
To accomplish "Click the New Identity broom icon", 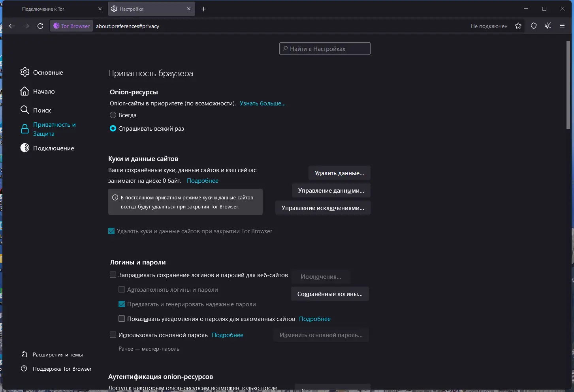I will 548,26.
